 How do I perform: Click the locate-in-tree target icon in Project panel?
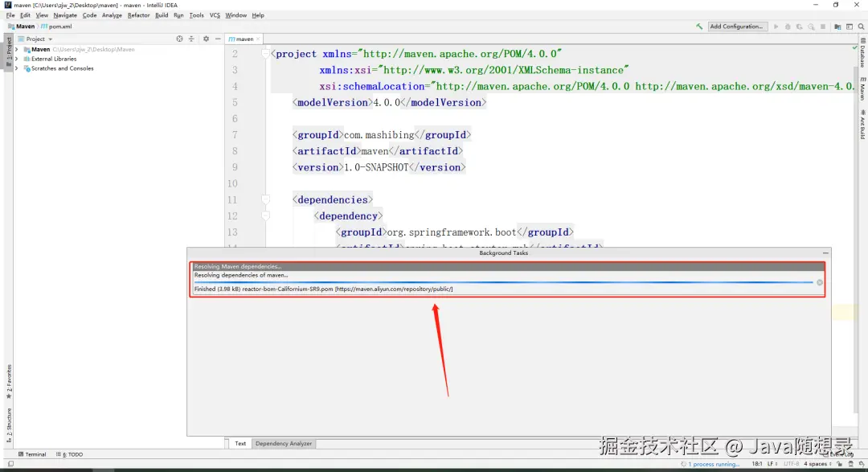click(x=179, y=39)
